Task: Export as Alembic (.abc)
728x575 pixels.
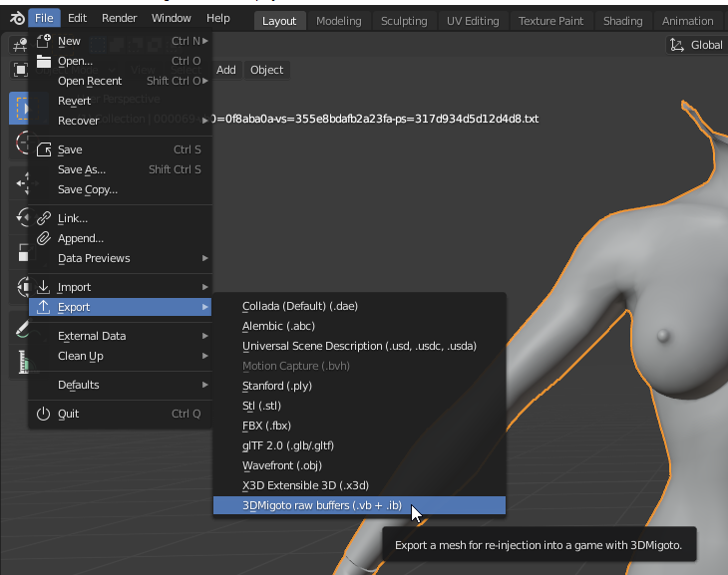Action: [359, 326]
